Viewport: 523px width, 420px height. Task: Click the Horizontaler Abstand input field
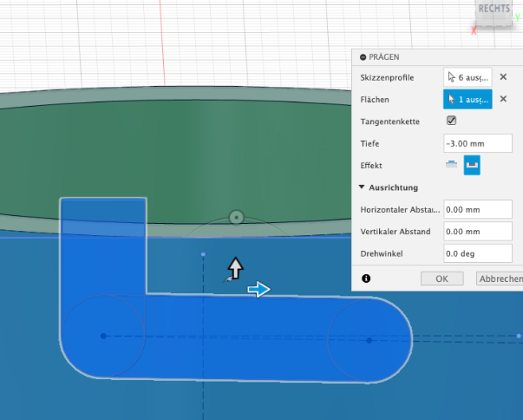tap(477, 209)
